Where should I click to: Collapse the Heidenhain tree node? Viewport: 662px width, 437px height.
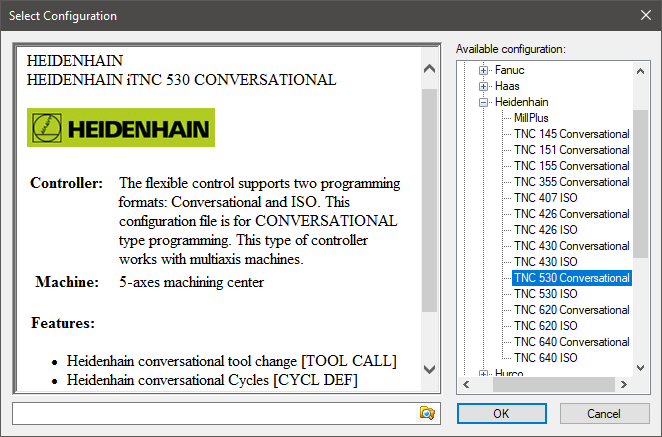coord(483,102)
